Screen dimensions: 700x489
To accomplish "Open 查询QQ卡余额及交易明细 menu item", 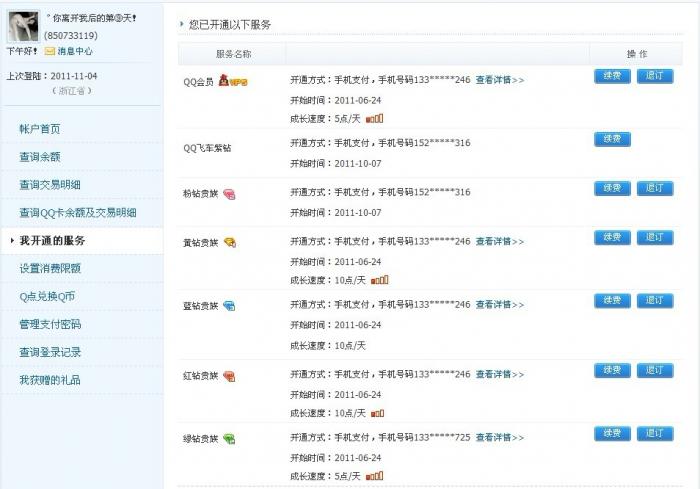I will [x=78, y=213].
